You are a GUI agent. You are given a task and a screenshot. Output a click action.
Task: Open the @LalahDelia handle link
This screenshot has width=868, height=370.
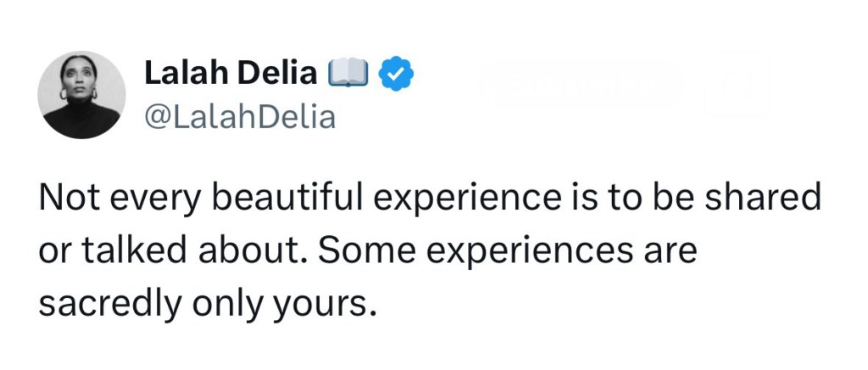click(240, 115)
